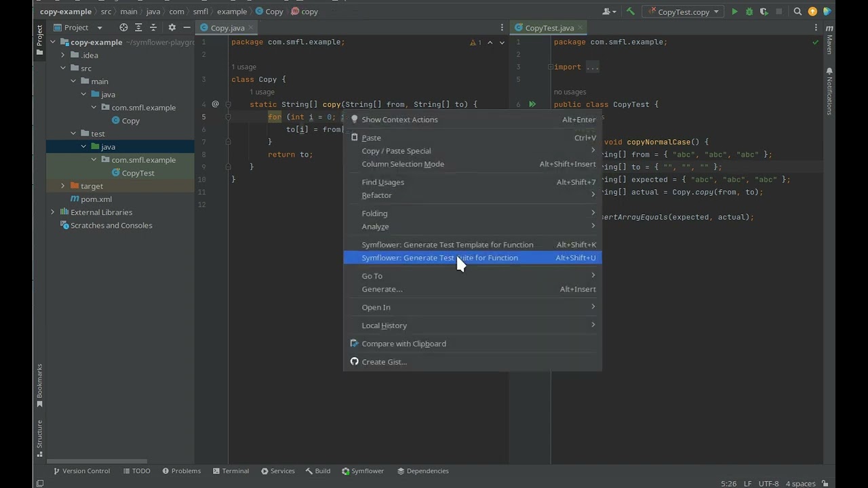Select Find Usages menu entry

click(473, 182)
